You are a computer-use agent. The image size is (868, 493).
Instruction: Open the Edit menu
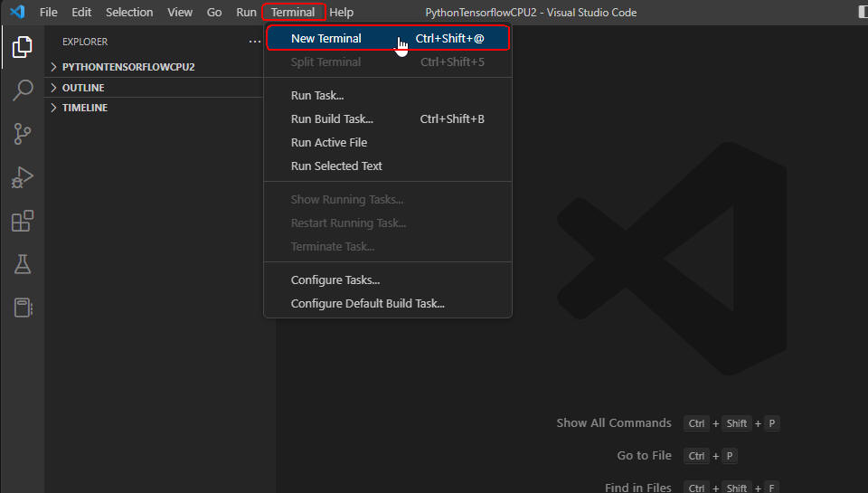pos(81,12)
